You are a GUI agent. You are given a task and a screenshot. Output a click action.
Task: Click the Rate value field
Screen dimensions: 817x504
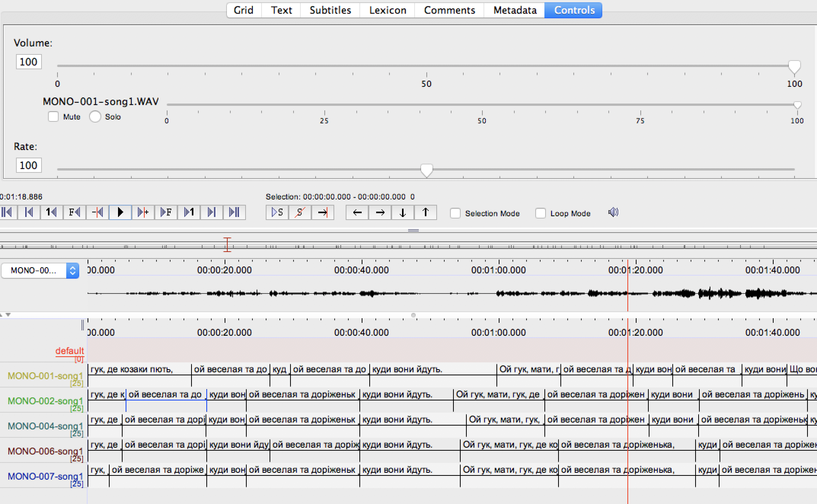pos(29,165)
